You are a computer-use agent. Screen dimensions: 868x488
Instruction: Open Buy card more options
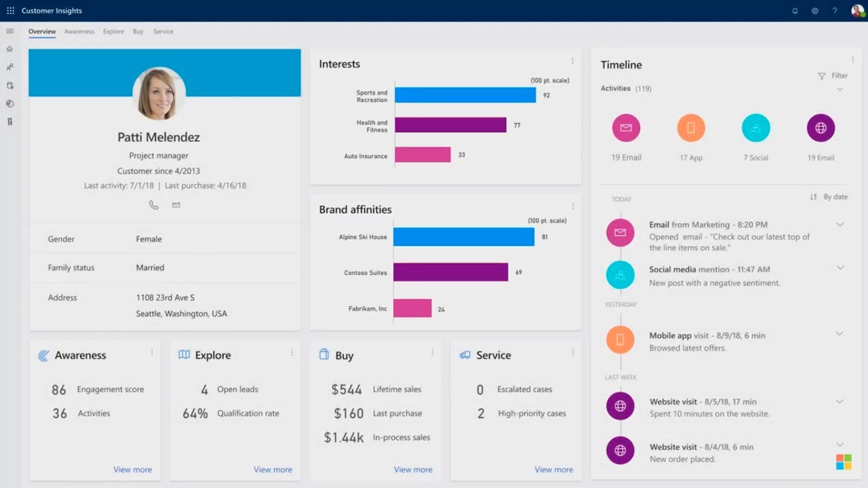[433, 352]
